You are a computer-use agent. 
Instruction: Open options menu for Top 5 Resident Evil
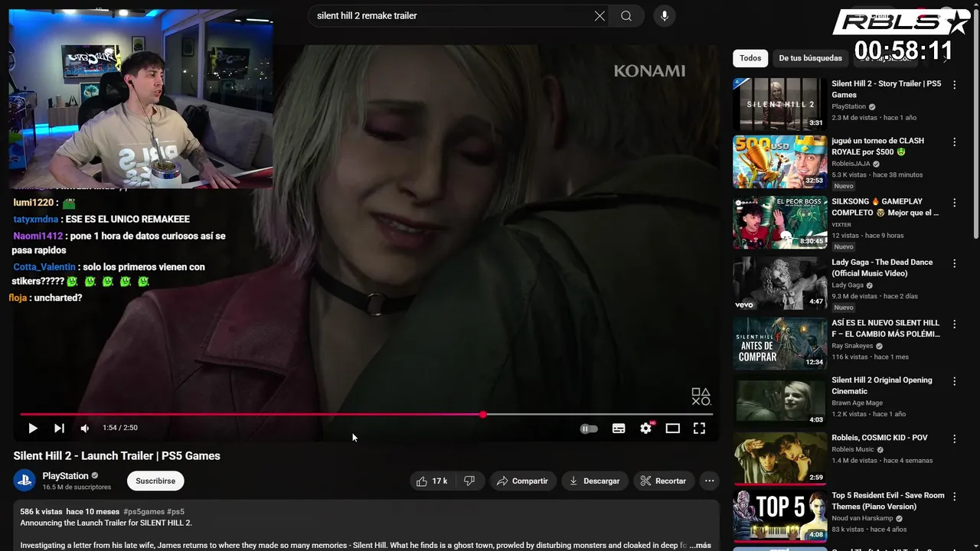click(954, 497)
